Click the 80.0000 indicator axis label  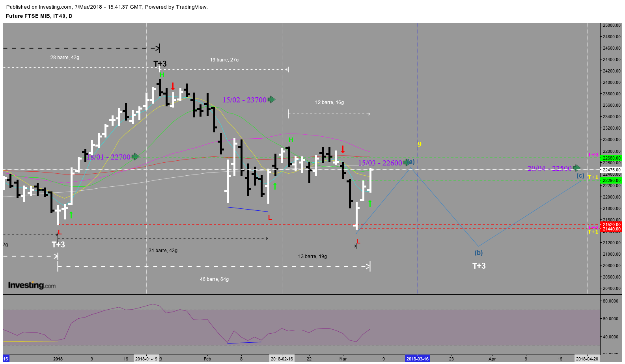pos(611,301)
